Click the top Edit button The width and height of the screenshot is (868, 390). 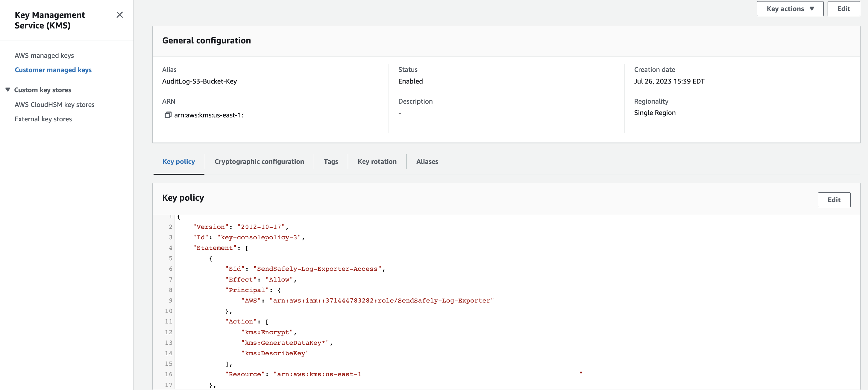(843, 9)
